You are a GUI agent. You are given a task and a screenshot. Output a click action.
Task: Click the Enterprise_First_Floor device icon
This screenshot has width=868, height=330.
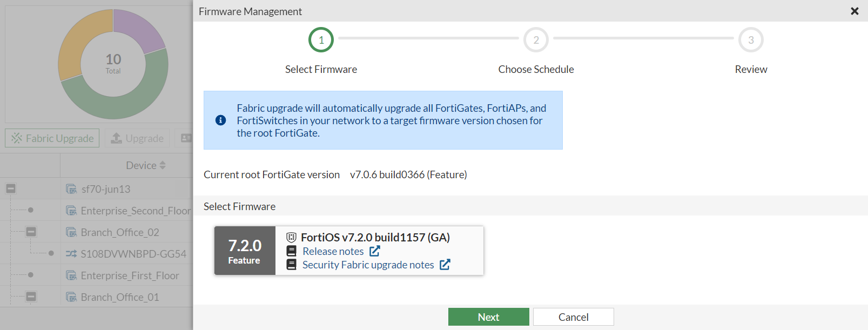(71, 275)
